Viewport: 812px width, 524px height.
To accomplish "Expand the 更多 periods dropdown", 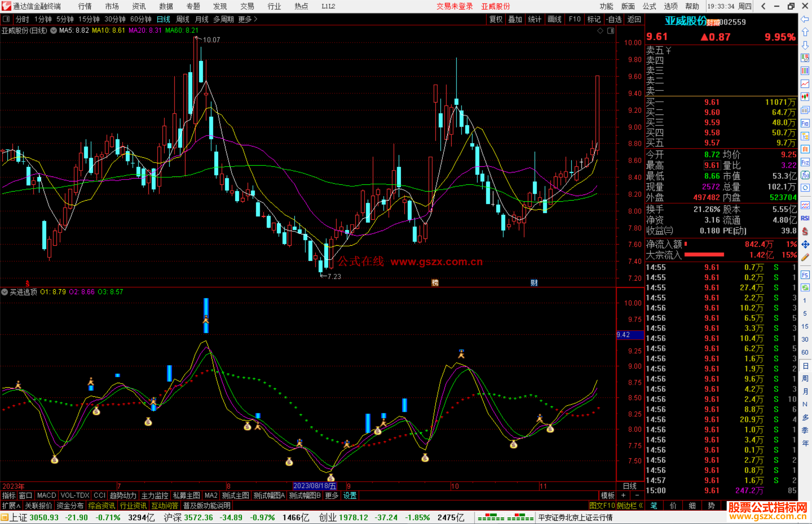I will [x=248, y=19].
